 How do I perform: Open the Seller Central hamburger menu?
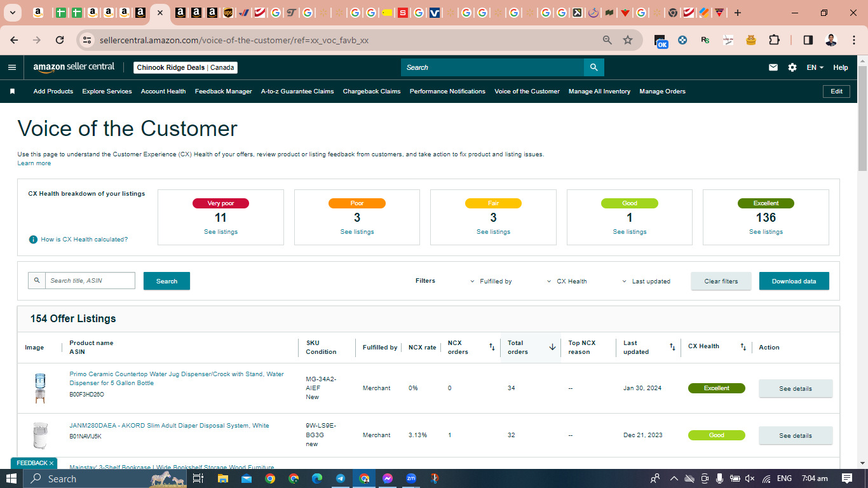click(x=12, y=67)
